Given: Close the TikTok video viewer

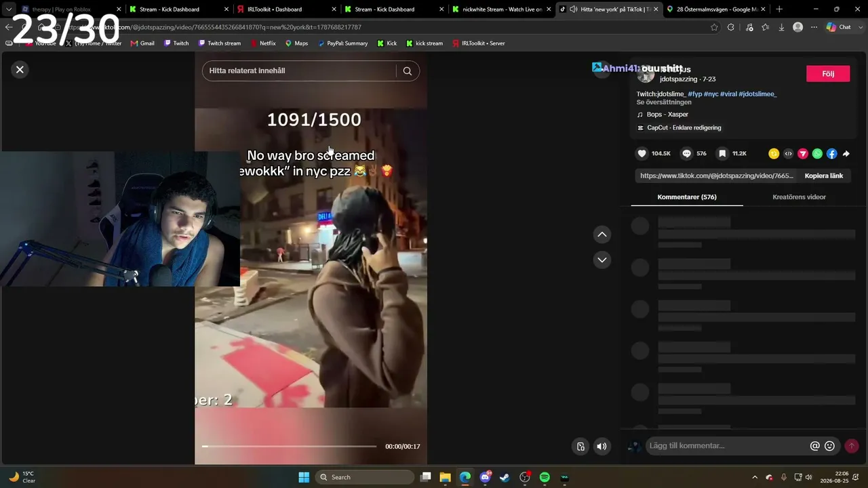Looking at the screenshot, I should point(20,69).
